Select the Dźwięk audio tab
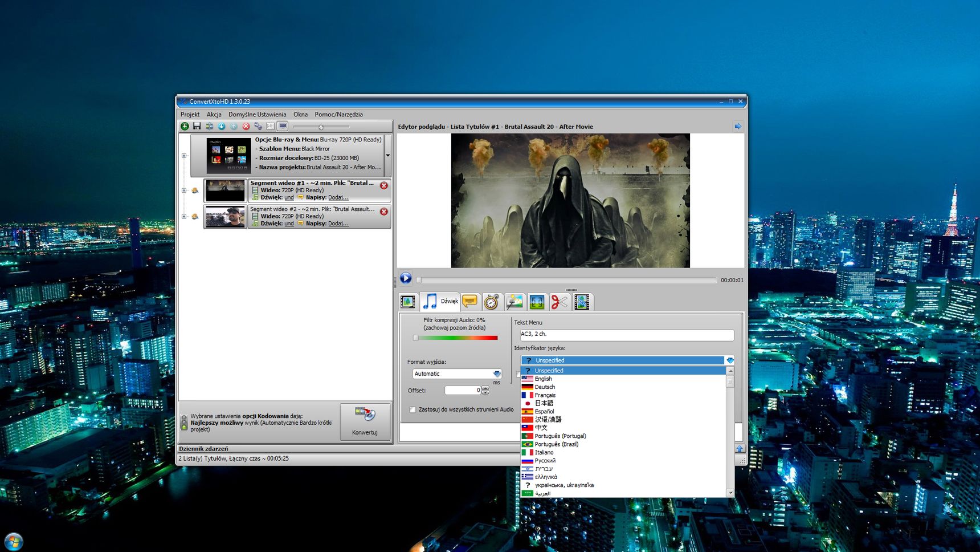Viewport: 980px width, 552px height. [x=440, y=301]
